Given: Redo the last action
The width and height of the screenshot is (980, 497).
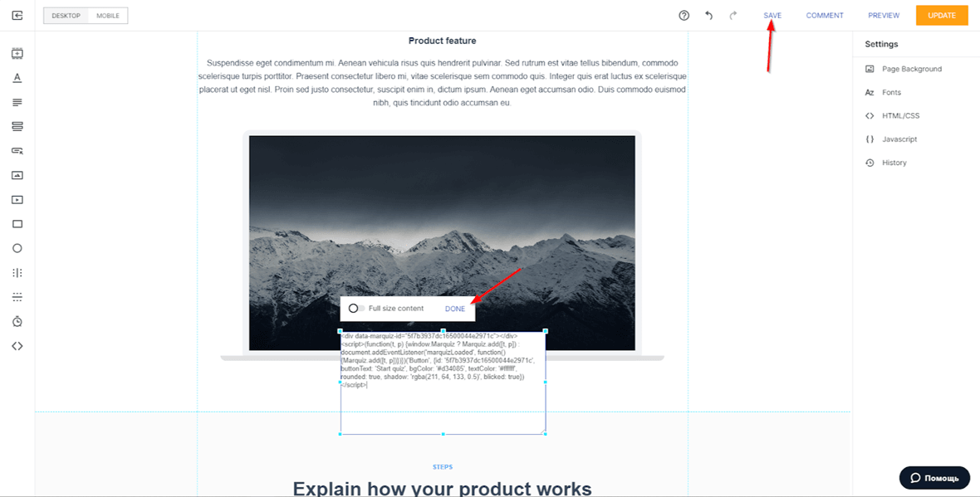Looking at the screenshot, I should 733,16.
